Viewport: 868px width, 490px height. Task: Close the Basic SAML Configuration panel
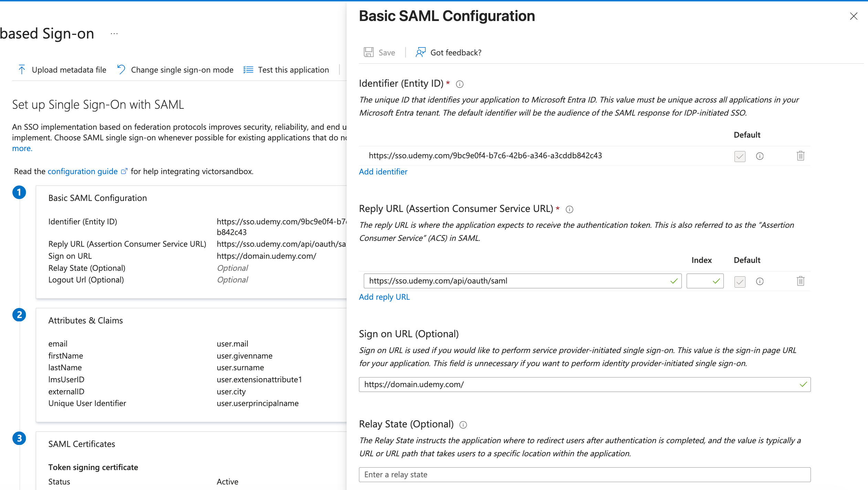[854, 16]
